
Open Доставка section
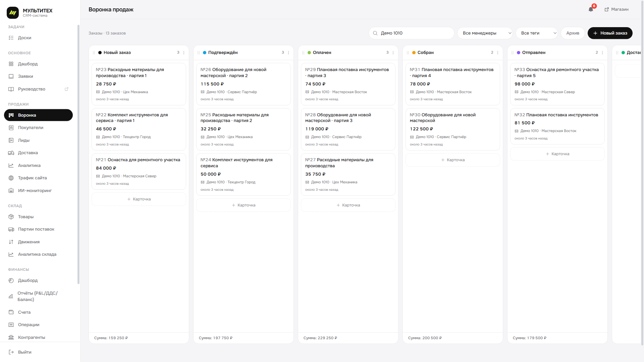(x=38, y=153)
